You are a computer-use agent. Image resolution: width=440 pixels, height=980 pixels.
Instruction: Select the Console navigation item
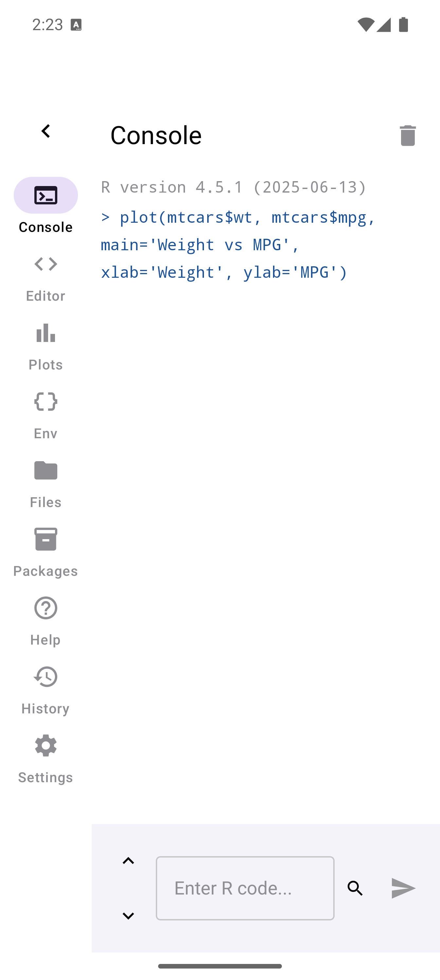tap(46, 205)
